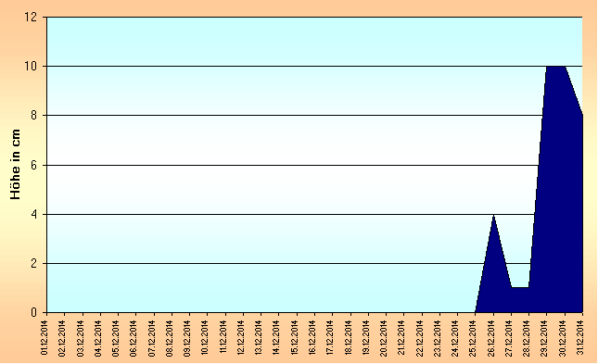Click the 10.12.2014 date label
Viewport: 598px width, 364px height.
coord(205,338)
